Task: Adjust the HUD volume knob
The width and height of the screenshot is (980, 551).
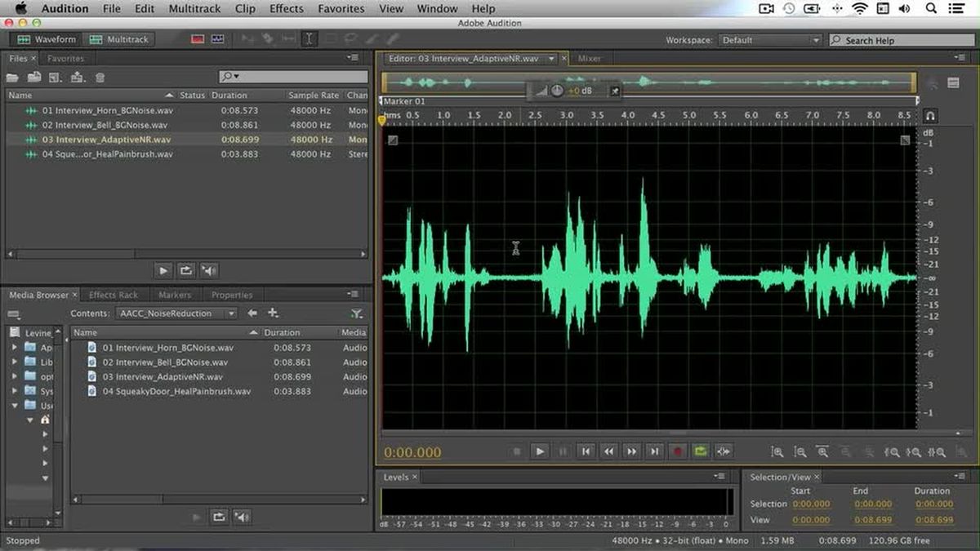Action: [557, 91]
